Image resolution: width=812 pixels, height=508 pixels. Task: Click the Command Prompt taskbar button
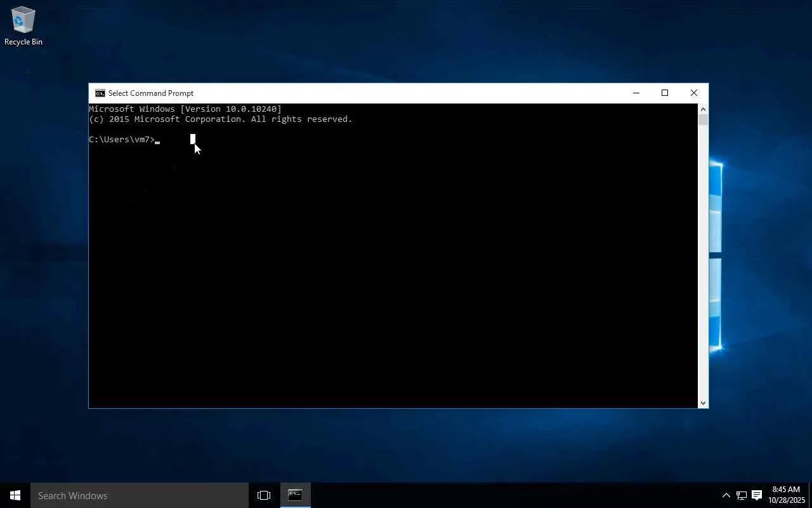tap(295, 495)
